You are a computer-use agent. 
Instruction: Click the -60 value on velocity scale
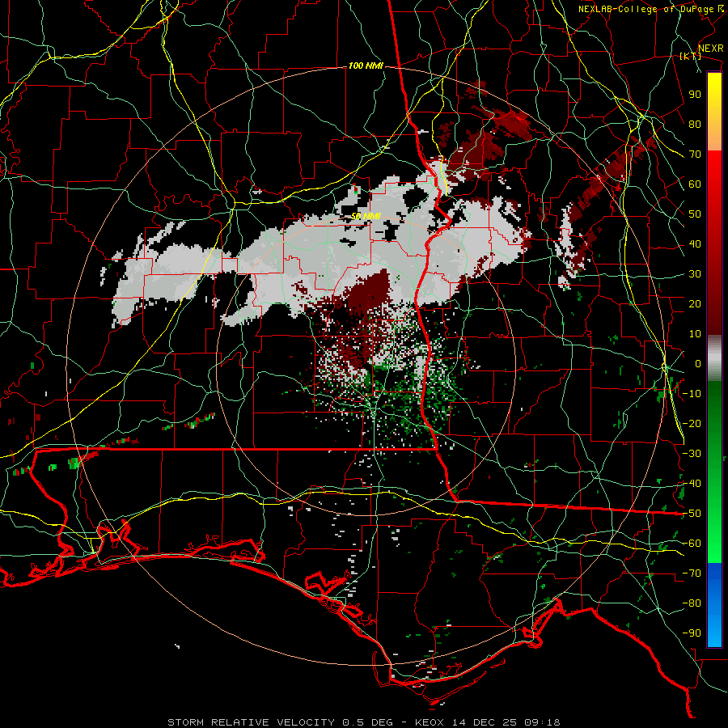692,544
